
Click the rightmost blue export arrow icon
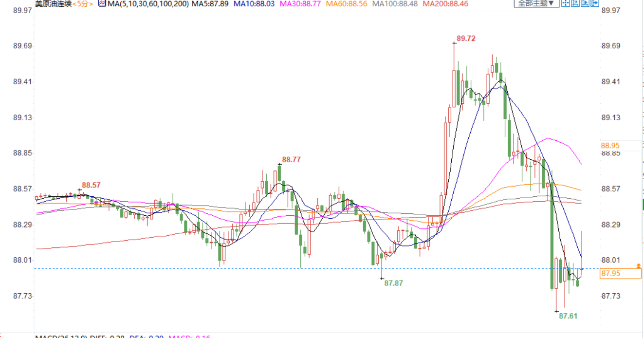[x=596, y=3]
